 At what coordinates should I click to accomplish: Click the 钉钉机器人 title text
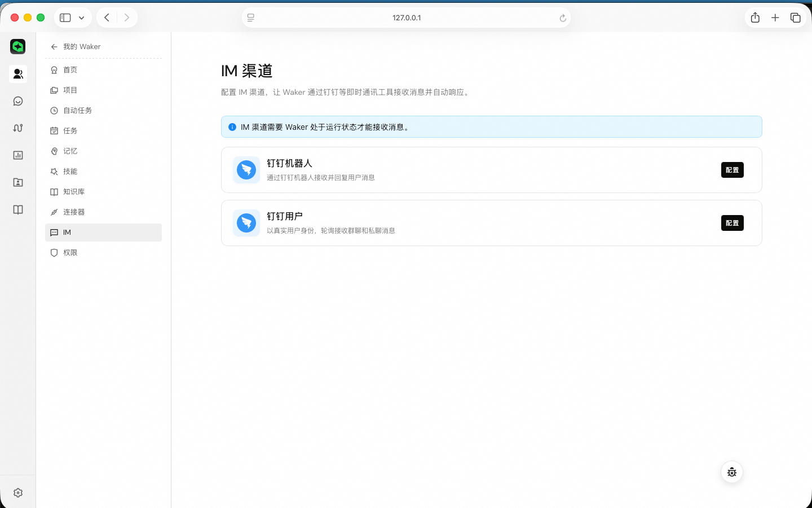pyautogui.click(x=289, y=163)
